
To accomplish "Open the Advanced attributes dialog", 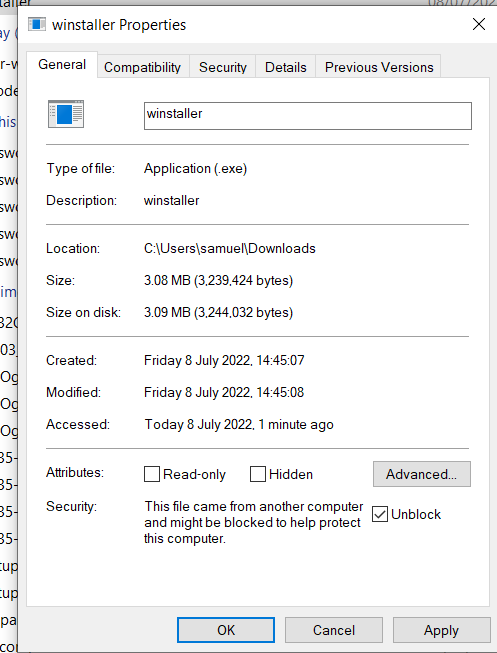I will (422, 474).
